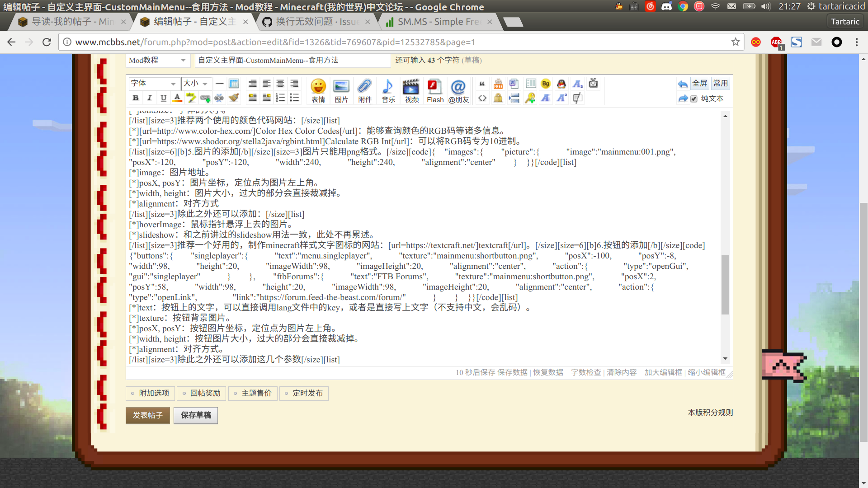
Task: Expand the 回帖奖励 section
Action: tap(201, 393)
